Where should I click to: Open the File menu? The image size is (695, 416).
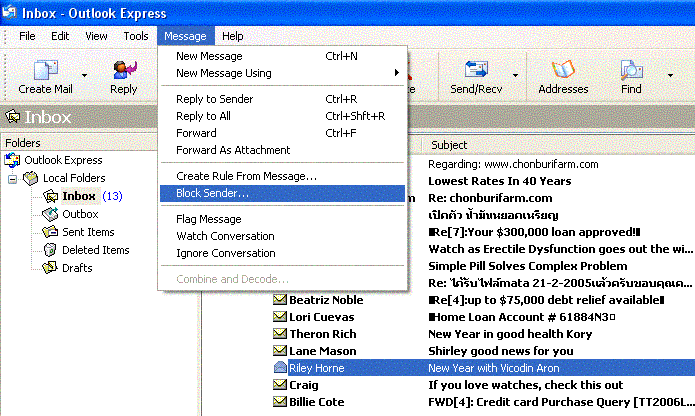pos(27,36)
